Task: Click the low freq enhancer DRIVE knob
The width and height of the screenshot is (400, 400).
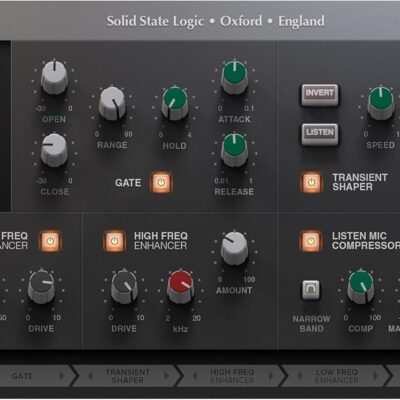Action: click(41, 287)
